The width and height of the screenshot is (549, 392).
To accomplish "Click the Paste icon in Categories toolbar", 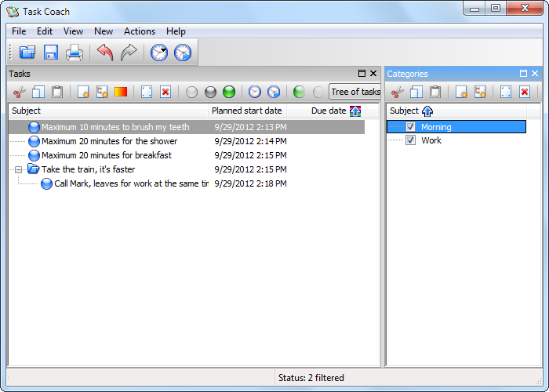I will coord(435,92).
